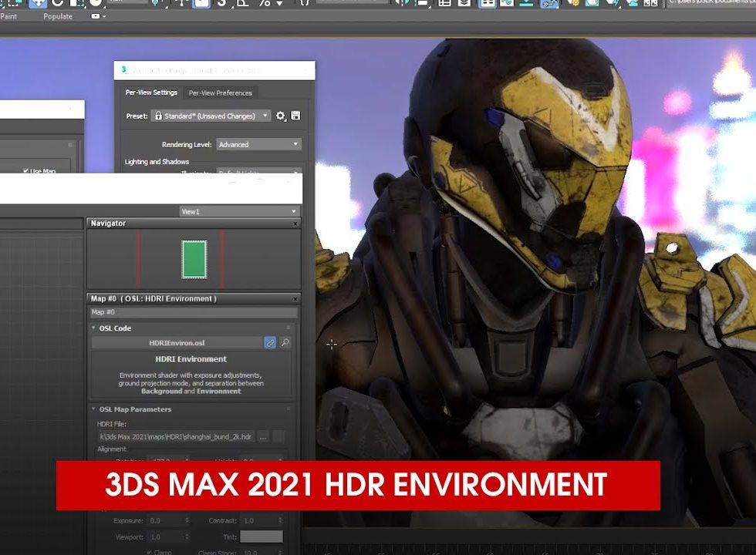
Task: Click the magnifier icon in OSL Code
Action: point(285,342)
